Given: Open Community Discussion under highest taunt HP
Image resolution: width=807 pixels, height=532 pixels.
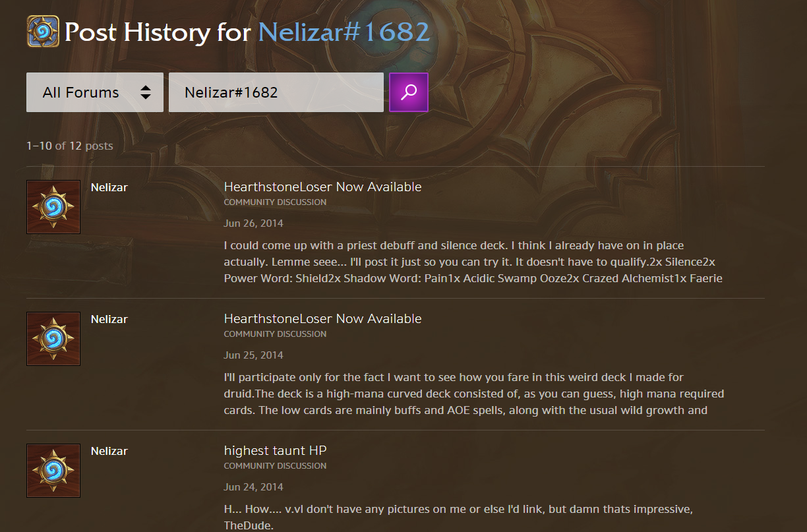Looking at the screenshot, I should (275, 466).
